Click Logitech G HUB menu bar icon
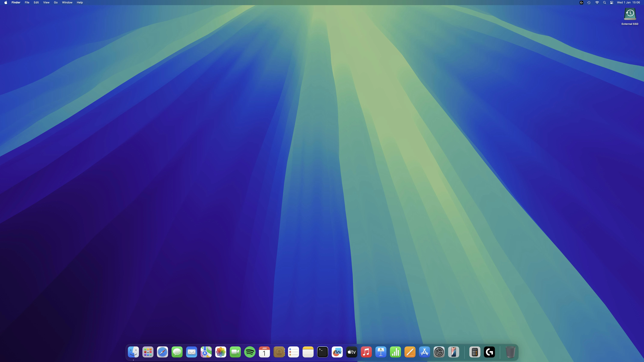Viewport: 644px width, 362px height. coord(581,2)
